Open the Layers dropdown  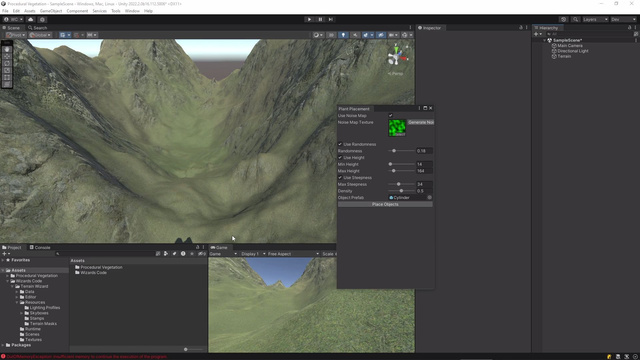[x=595, y=19]
